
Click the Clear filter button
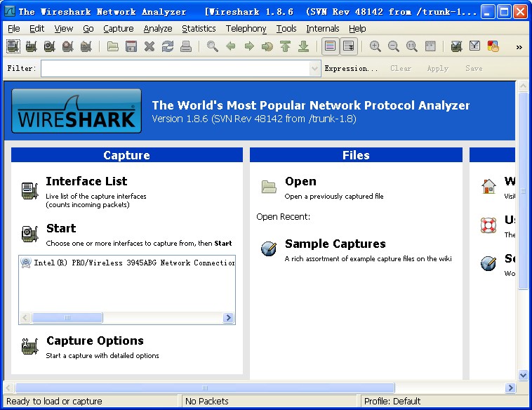(400, 68)
